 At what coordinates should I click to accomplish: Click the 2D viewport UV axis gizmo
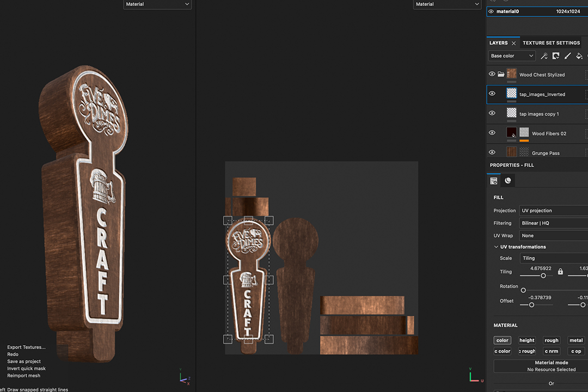475,375
